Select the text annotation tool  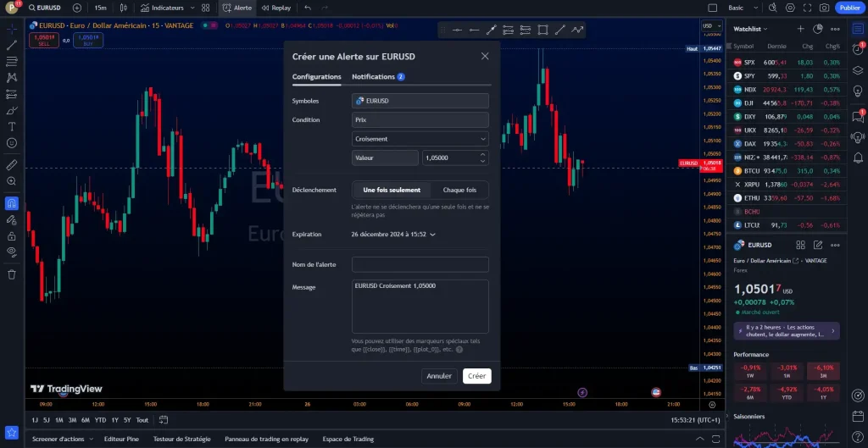point(12,127)
